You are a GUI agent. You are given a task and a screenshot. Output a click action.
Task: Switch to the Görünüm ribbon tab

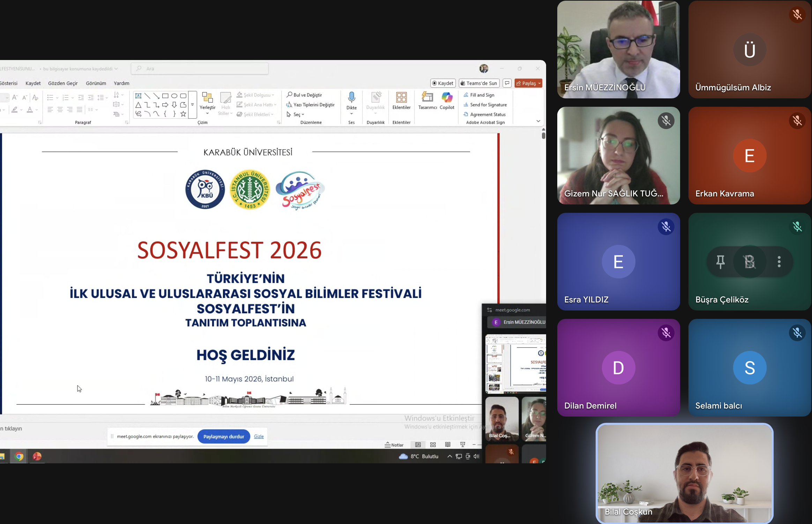coord(96,83)
